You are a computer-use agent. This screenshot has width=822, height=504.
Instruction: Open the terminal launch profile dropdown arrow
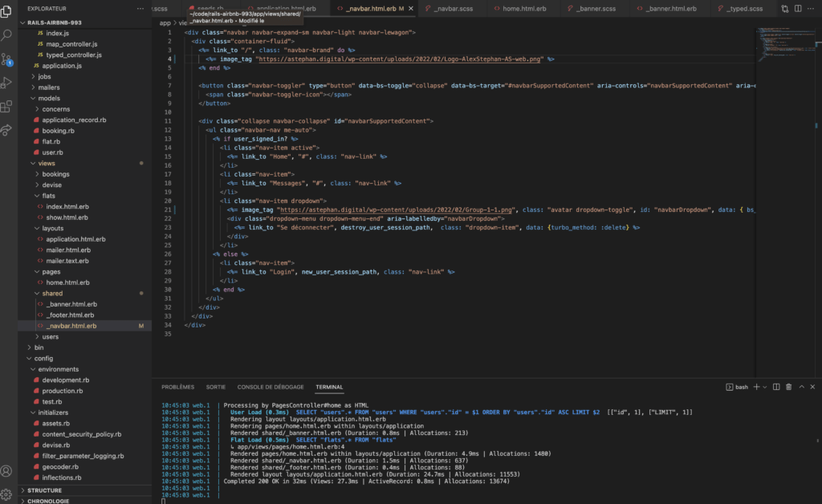click(764, 387)
